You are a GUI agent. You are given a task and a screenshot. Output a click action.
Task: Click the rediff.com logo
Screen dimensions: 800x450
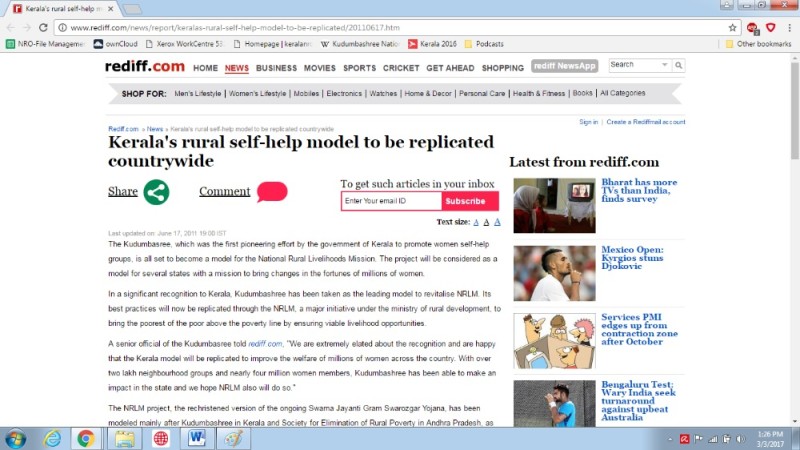(145, 66)
